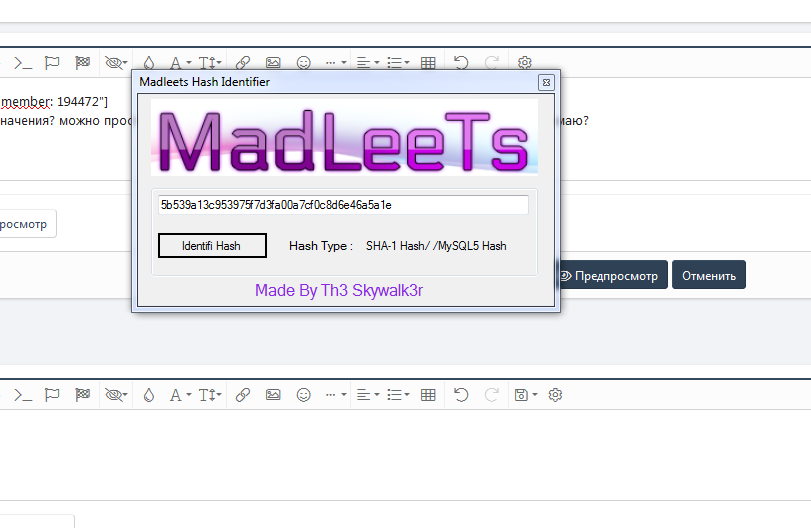
Task: Insert image via upper toolbar picture icon
Action: [x=273, y=63]
